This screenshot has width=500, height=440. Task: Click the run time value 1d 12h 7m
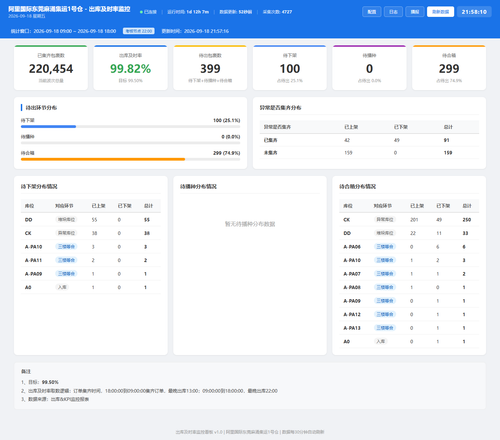[198, 12]
